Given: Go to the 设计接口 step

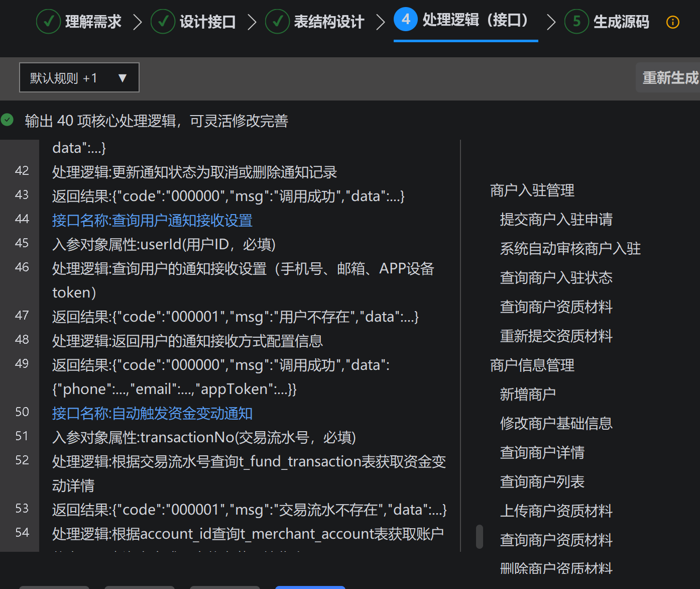Looking at the screenshot, I should [x=208, y=22].
